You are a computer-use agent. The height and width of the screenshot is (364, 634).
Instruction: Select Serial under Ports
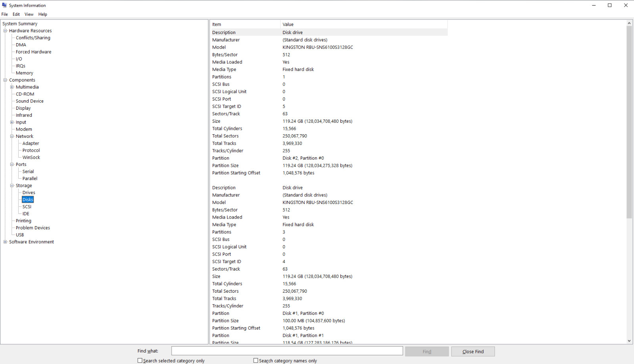(28, 172)
